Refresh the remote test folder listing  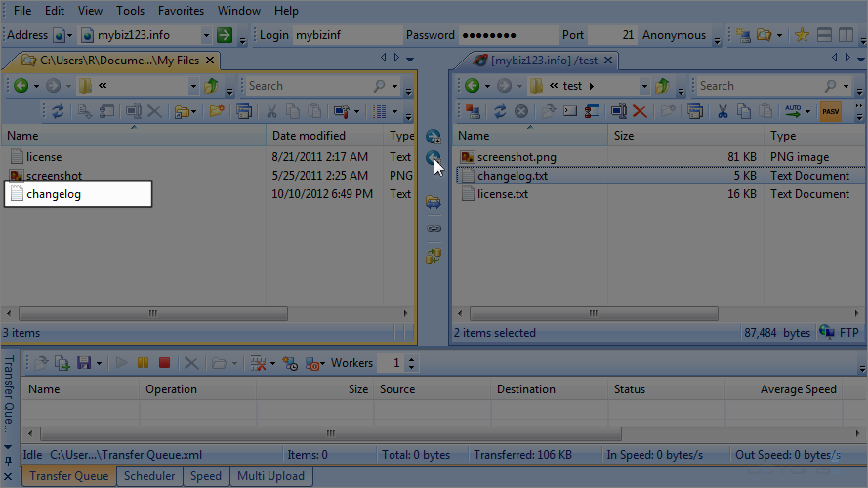pos(500,111)
